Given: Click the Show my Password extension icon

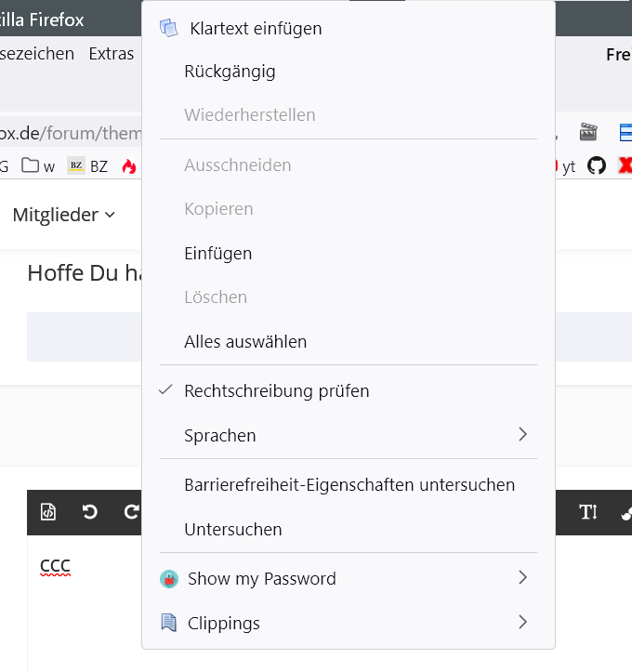Looking at the screenshot, I should pos(168,578).
